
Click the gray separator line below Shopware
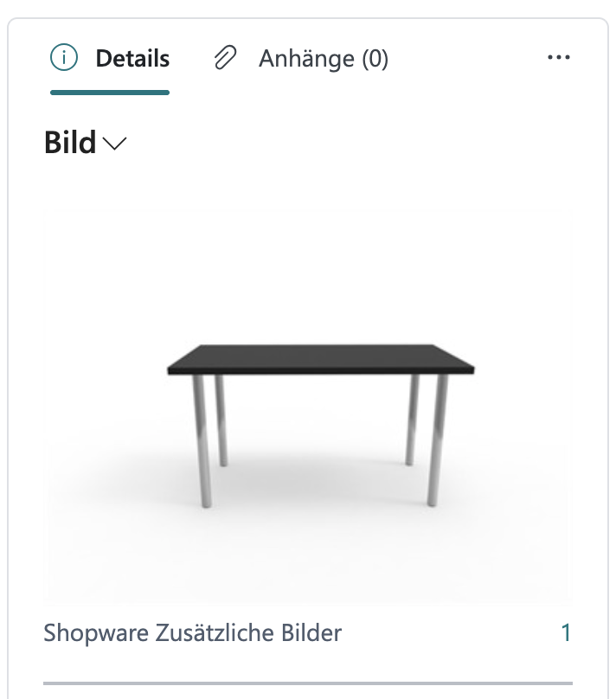308,683
